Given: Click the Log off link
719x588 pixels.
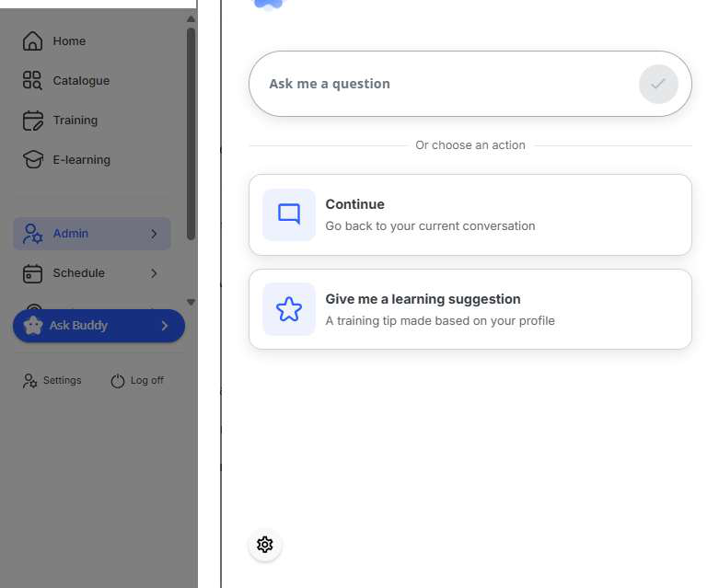Looking at the screenshot, I should coord(137,380).
